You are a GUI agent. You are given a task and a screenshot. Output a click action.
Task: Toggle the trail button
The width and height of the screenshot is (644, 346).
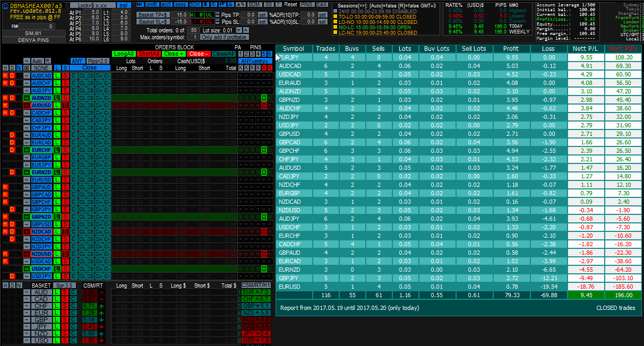(124, 5)
